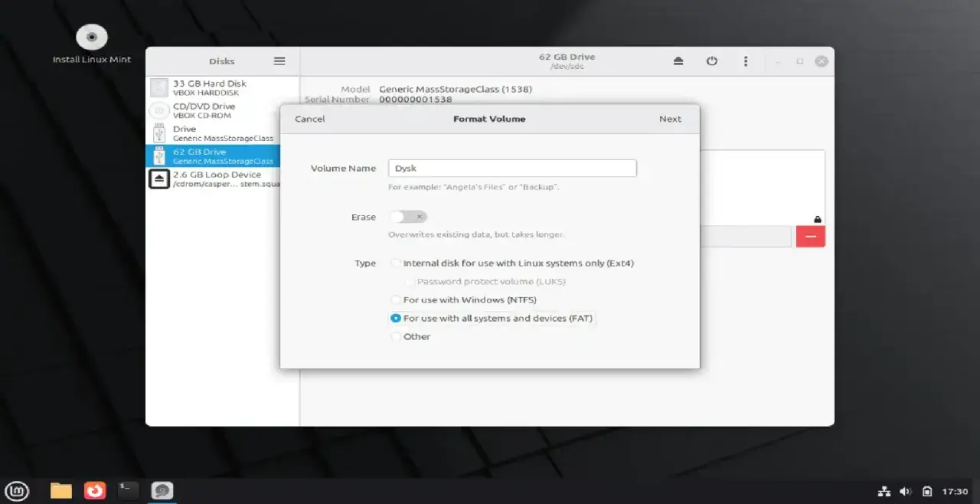Viewport: 980px width, 504px height.
Task: Power off the selected drive
Action: [712, 61]
